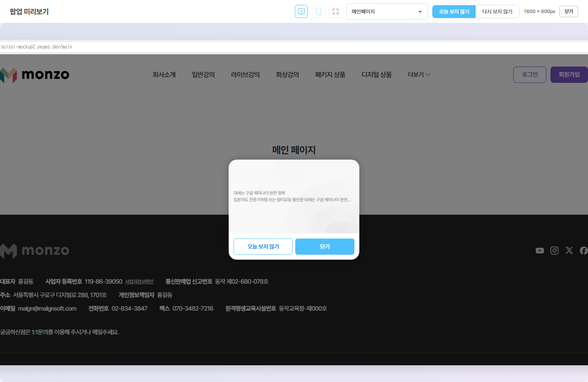588x382 pixels.
Task: Open 화상강의 menu item
Action: click(x=287, y=75)
